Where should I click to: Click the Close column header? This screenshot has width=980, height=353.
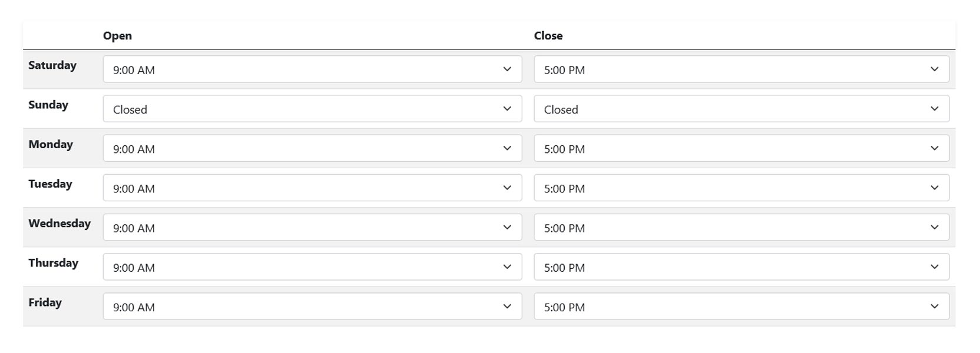point(548,36)
